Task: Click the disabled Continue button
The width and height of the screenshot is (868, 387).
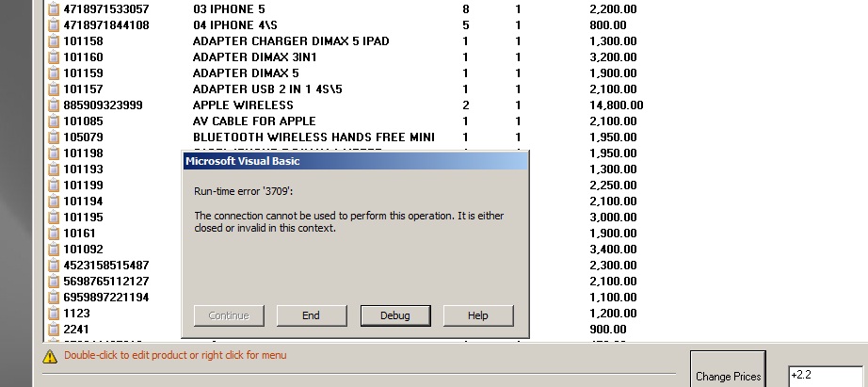Action: point(229,315)
